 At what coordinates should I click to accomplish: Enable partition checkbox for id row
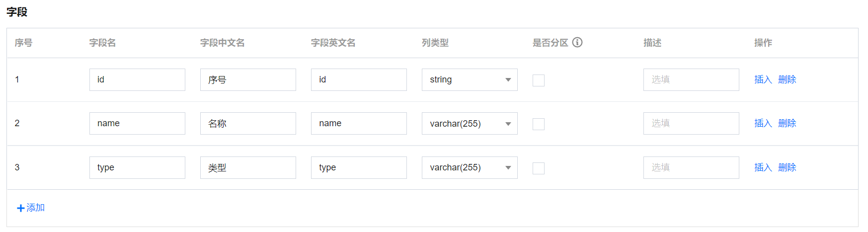point(538,80)
